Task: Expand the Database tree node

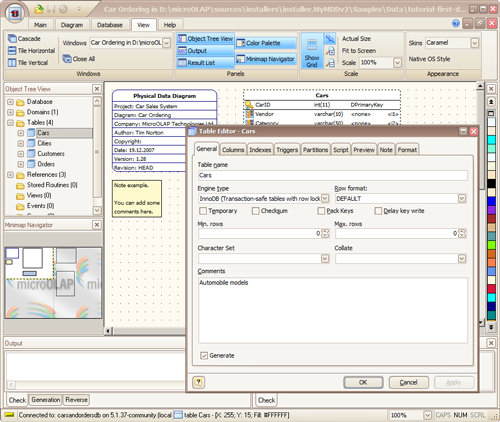Action: [10, 102]
